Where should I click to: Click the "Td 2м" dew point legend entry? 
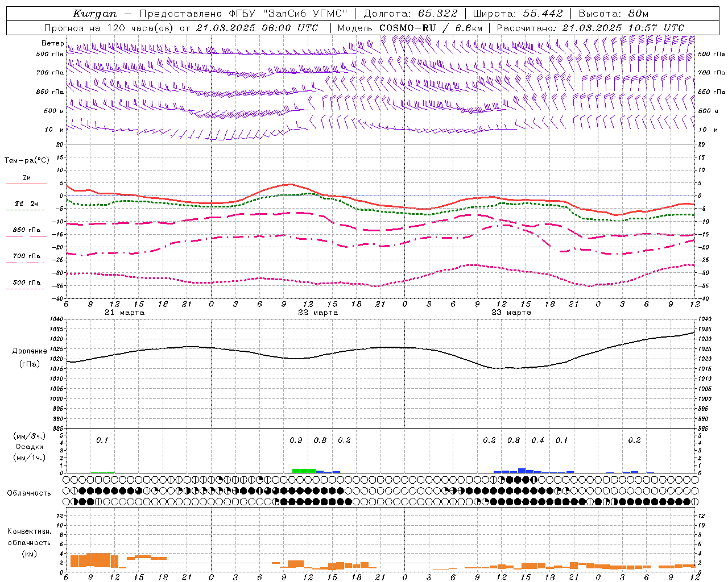[x=27, y=203]
